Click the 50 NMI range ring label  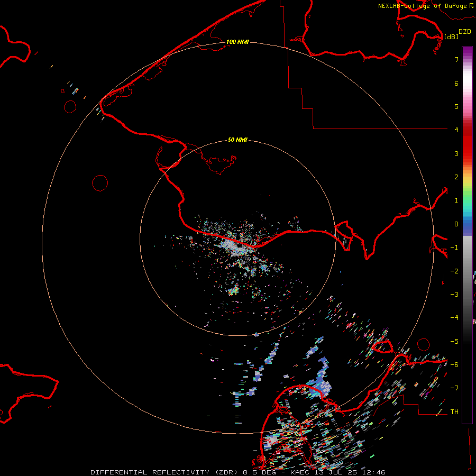pyautogui.click(x=237, y=140)
